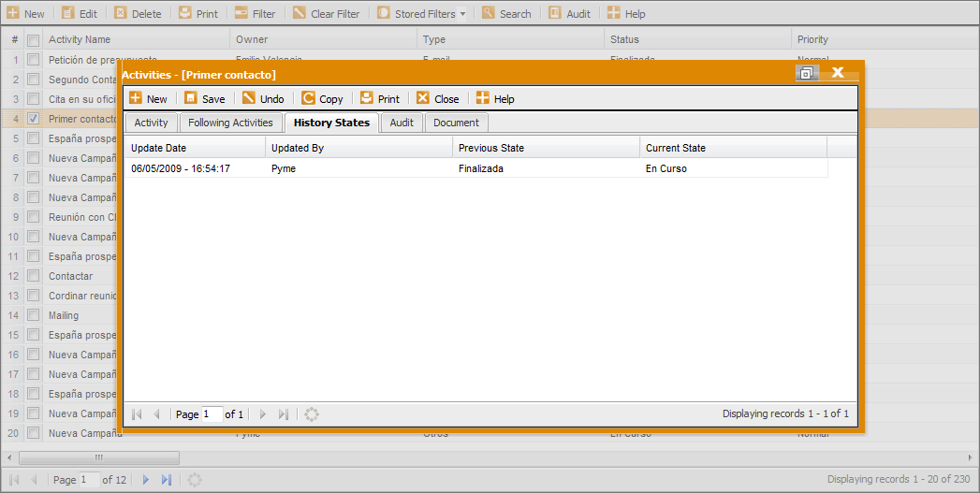Uncheck the Primer contacto row checkbox
This screenshot has width=980, height=493.
34,119
